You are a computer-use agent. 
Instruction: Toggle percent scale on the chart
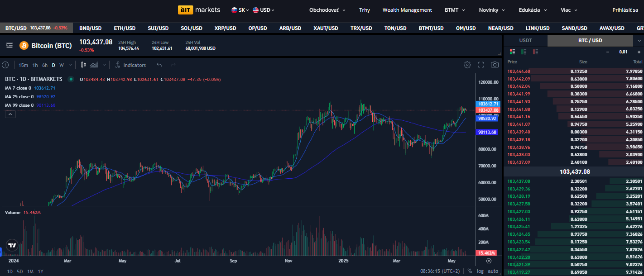(470, 271)
